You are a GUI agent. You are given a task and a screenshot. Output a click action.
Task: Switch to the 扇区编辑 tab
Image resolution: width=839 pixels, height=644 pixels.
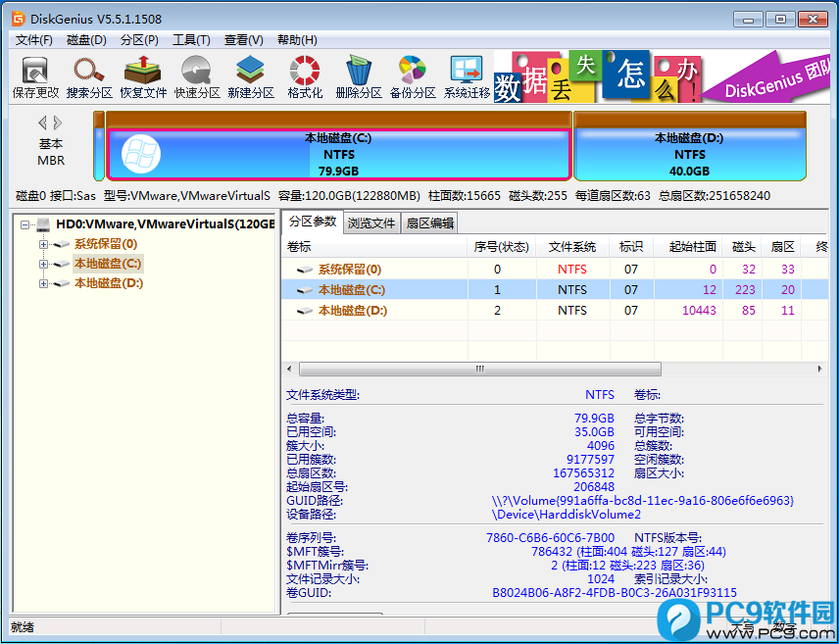(429, 223)
